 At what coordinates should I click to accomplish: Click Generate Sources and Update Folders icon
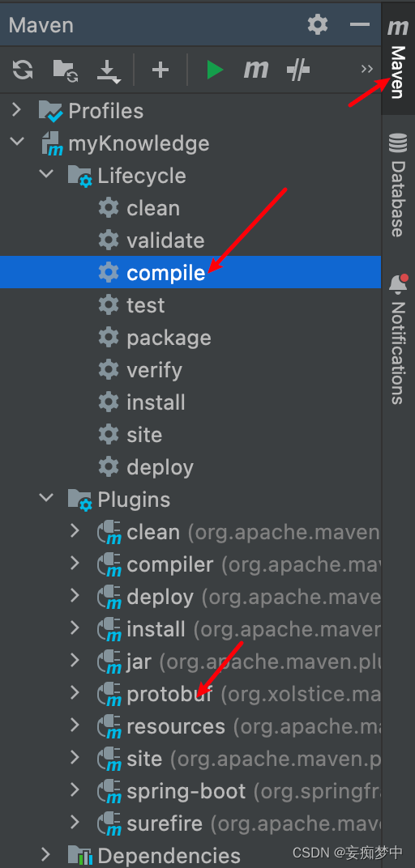click(x=66, y=70)
